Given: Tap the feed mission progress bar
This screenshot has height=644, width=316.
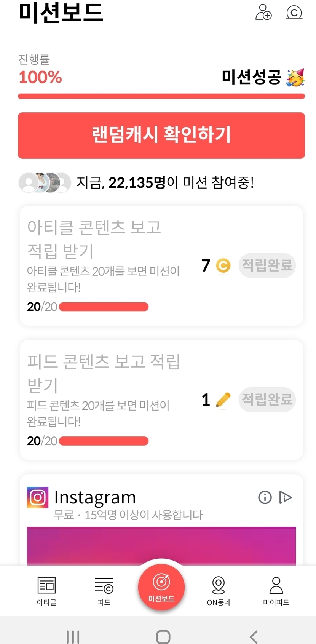Looking at the screenshot, I should (104, 441).
